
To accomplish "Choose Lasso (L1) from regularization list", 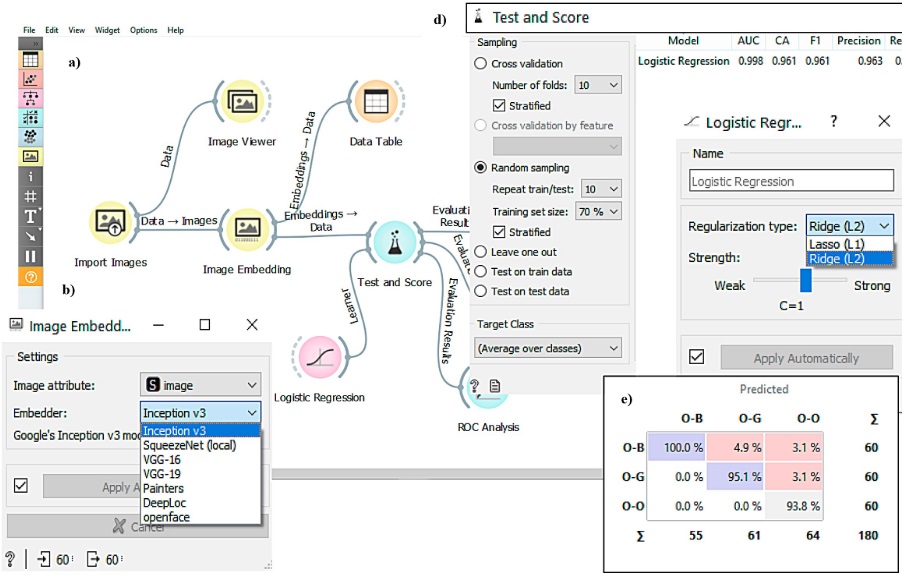I will 837,244.
